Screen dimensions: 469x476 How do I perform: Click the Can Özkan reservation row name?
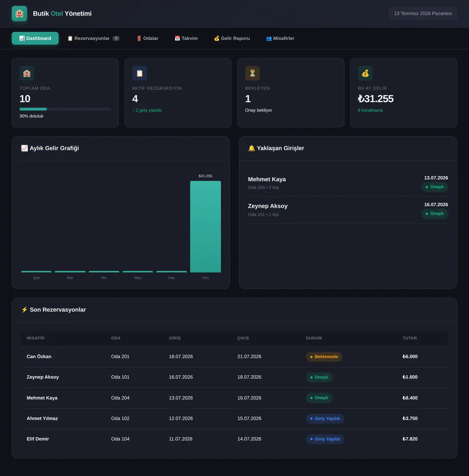tap(39, 357)
